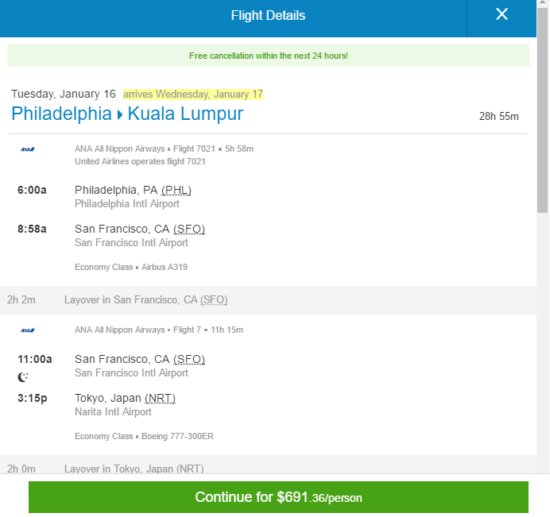Click the SFO code in the layover row

(214, 300)
